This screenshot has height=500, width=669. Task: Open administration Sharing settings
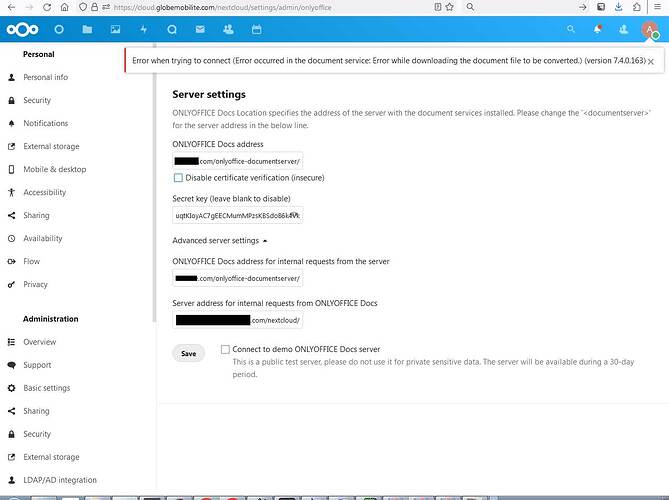click(x=36, y=411)
